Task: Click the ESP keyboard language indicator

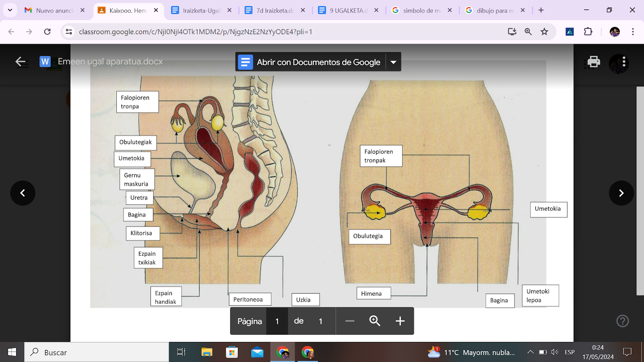Action: coord(570,352)
